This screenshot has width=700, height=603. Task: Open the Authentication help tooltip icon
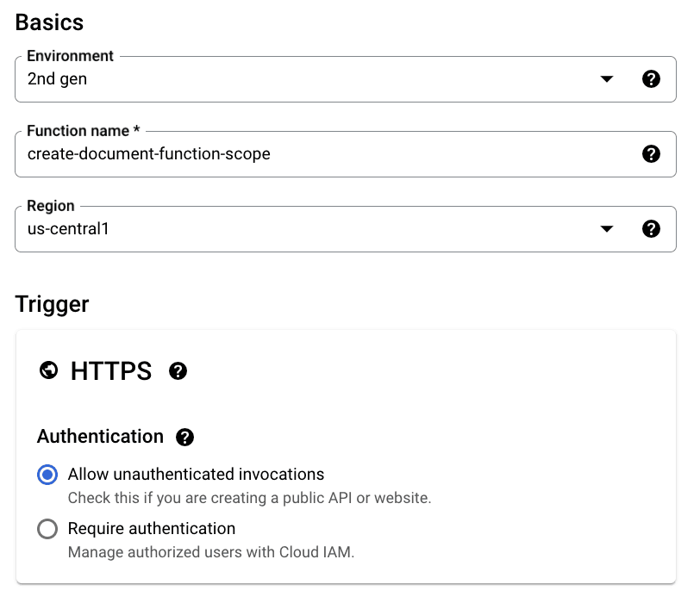184,438
